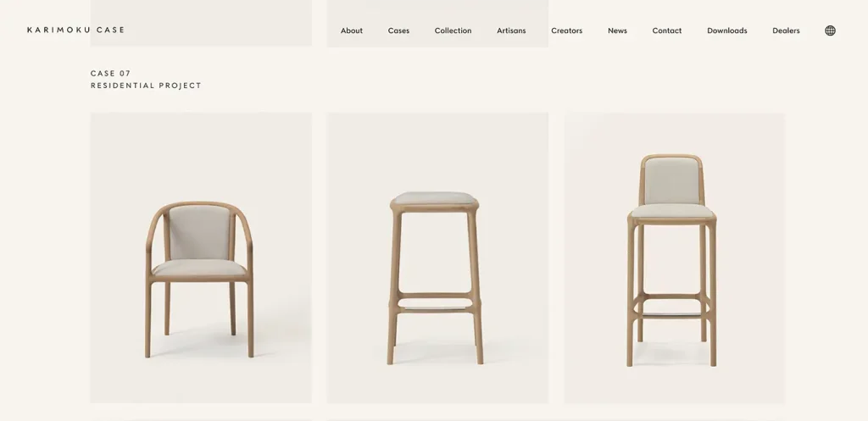Screen dimensions: 868x421
Task: Visit the News section
Action: pyautogui.click(x=617, y=30)
